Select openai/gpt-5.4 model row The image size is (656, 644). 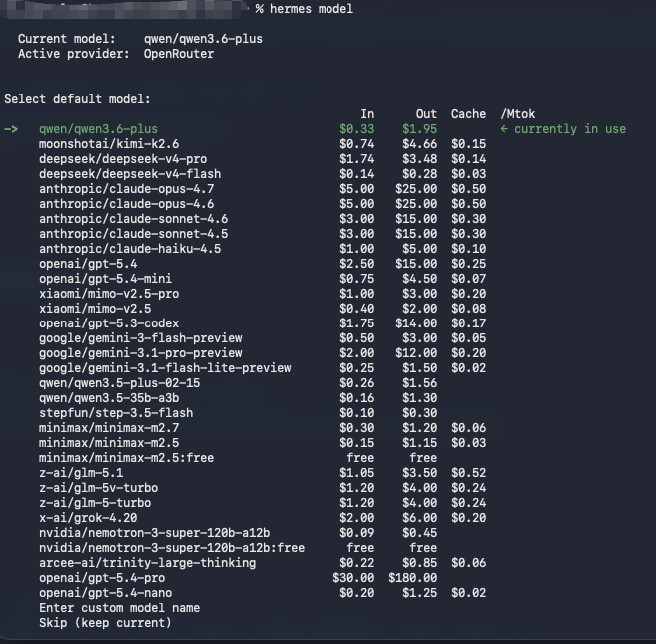click(88, 264)
